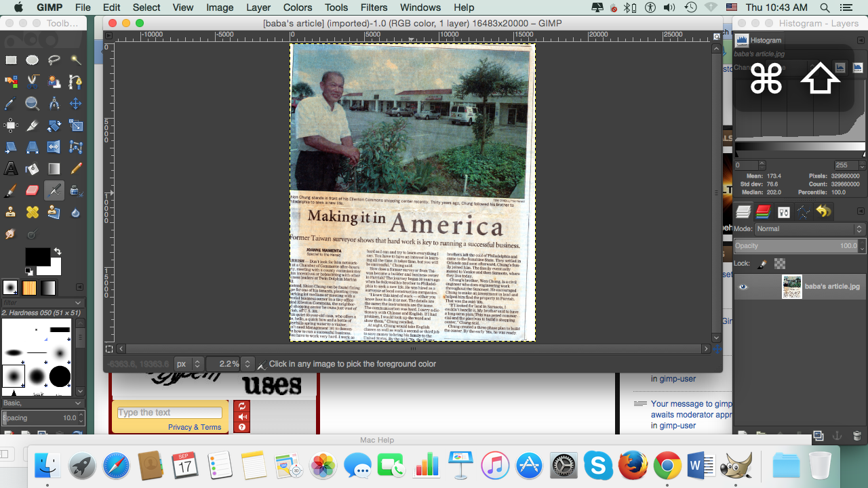Select the Rotate tool

[54, 125]
